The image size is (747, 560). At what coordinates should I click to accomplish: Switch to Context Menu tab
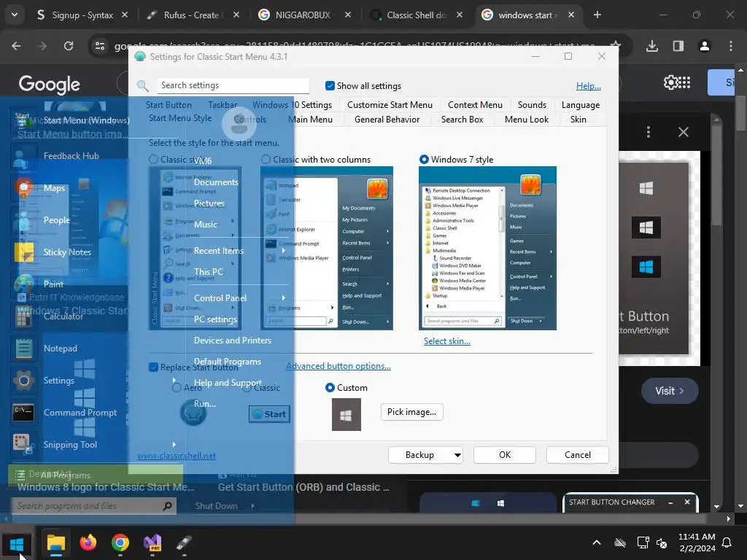(x=475, y=105)
